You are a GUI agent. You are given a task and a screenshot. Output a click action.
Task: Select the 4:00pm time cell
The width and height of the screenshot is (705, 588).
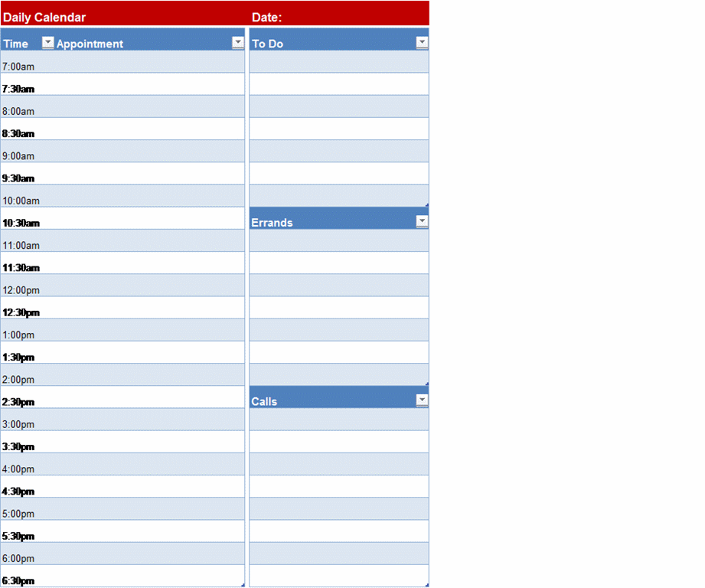coord(28,465)
